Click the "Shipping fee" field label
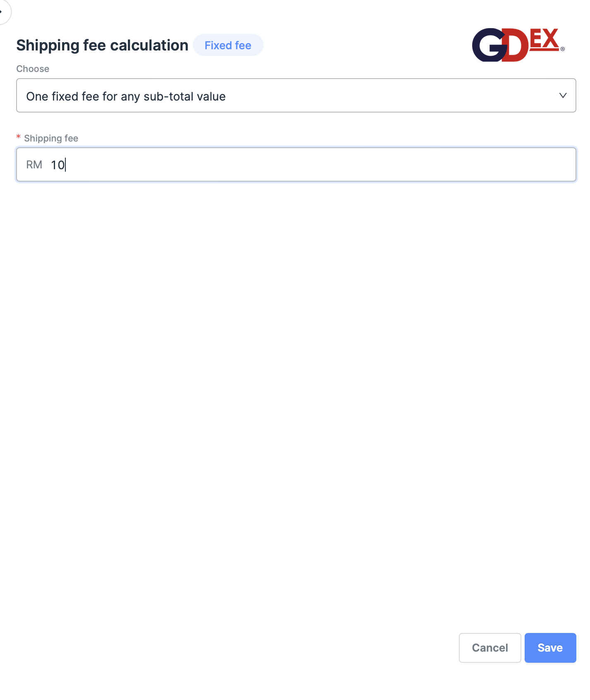Viewport: 590px width, 700px height. pyautogui.click(x=51, y=138)
